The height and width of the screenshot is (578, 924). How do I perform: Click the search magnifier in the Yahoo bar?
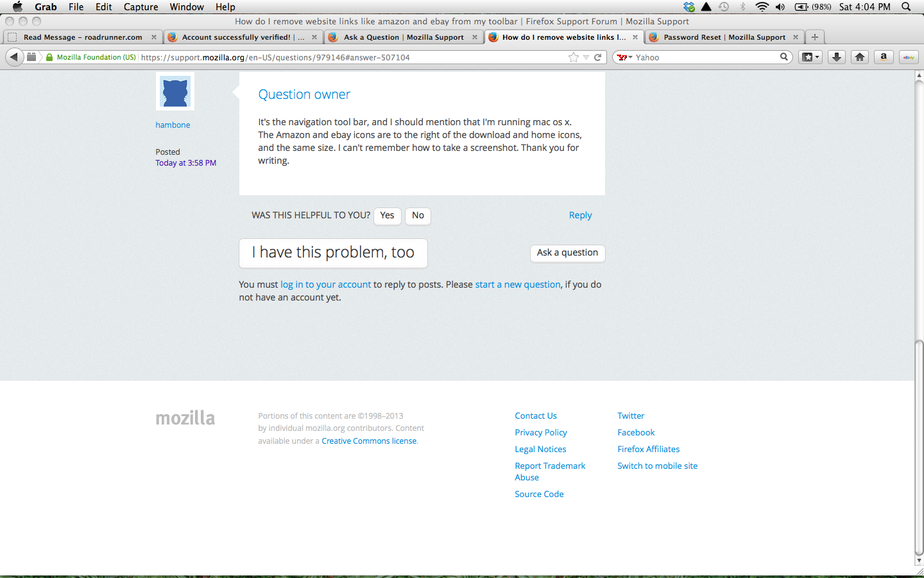[x=783, y=57]
